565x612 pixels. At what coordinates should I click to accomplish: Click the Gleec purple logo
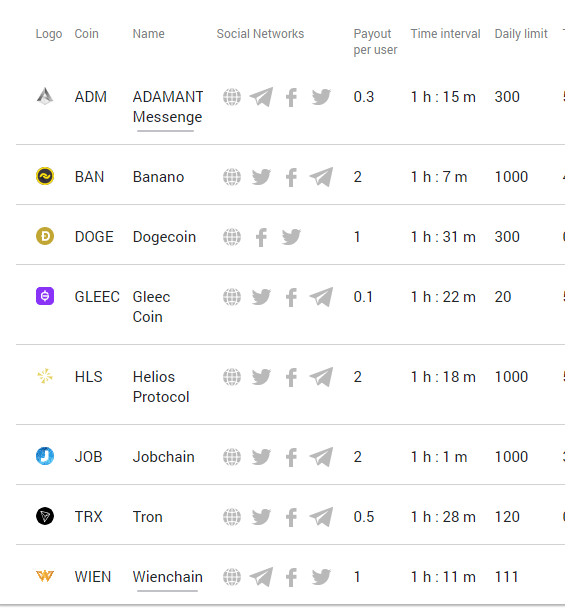tap(45, 296)
